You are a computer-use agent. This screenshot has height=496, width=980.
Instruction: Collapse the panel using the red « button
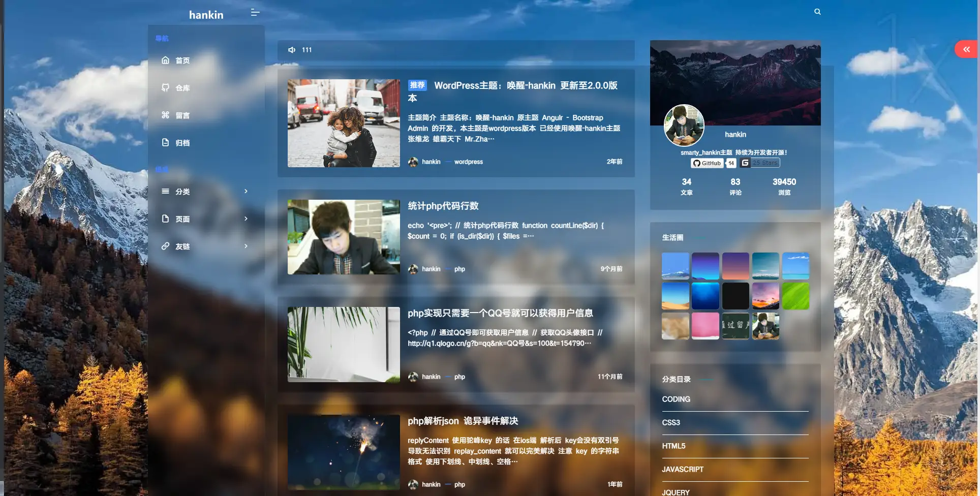click(x=966, y=49)
